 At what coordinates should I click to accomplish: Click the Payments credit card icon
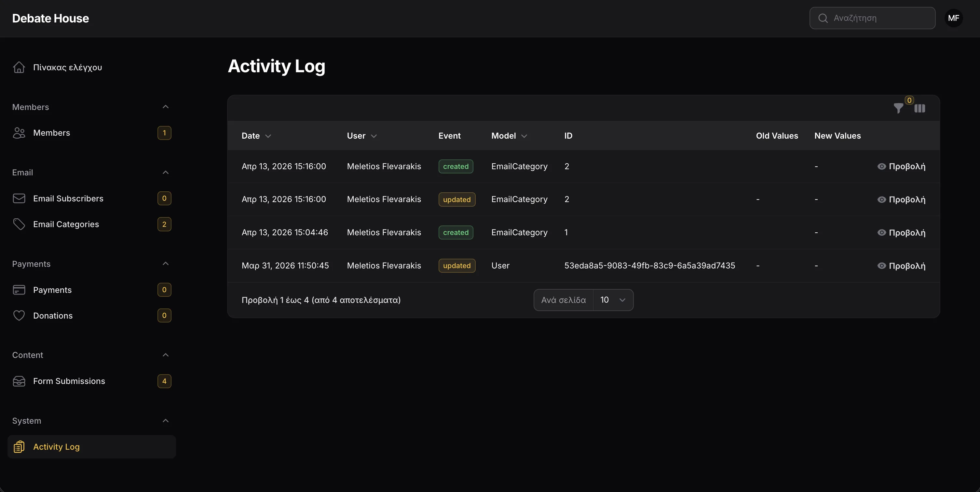pyautogui.click(x=19, y=290)
